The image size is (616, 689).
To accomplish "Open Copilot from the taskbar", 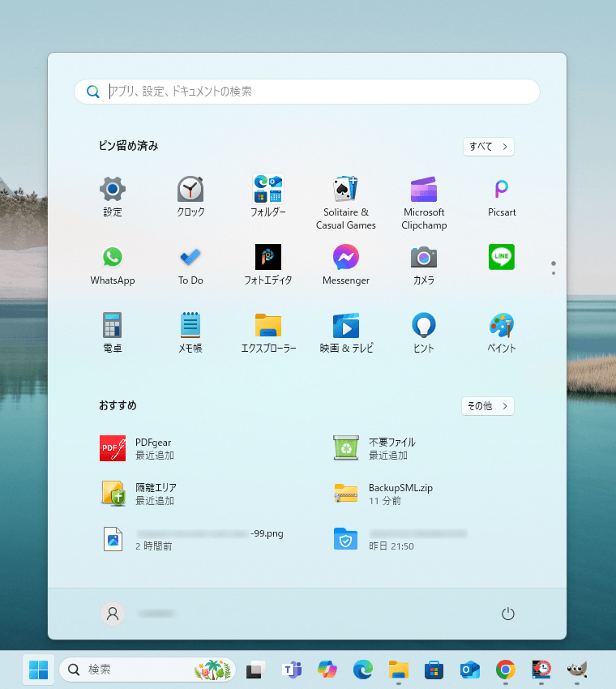I will (327, 670).
